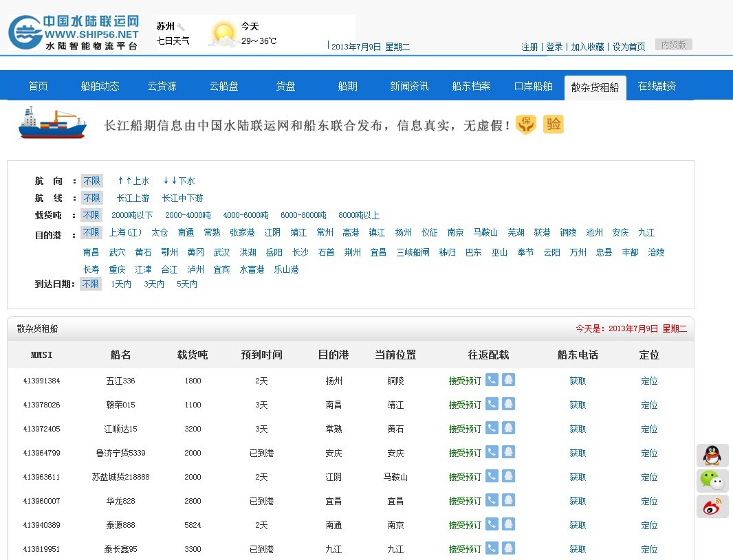Click the QQ chat icon in the 鲁济宁货5339 row
This screenshot has width=733, height=560.
[x=509, y=451]
